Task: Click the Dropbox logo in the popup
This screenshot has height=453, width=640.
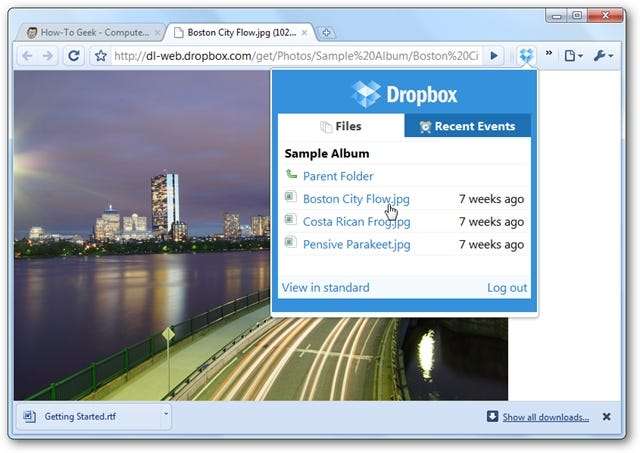Action: point(404,94)
